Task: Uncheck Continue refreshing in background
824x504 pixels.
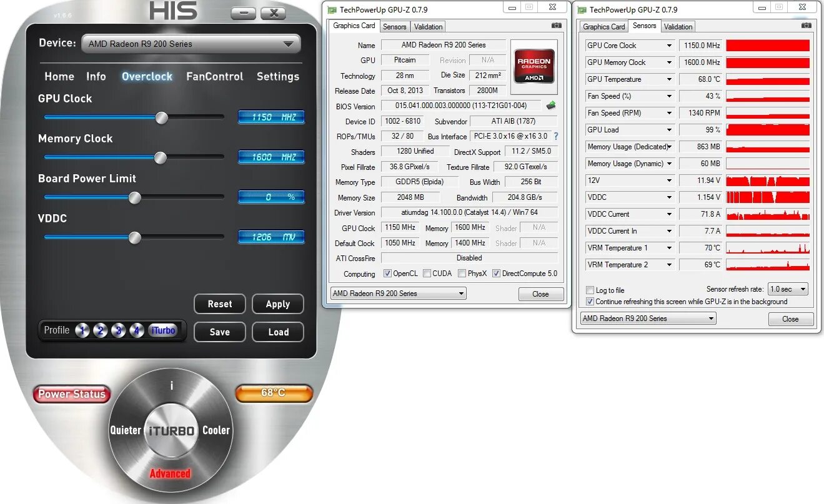Action: 590,302
